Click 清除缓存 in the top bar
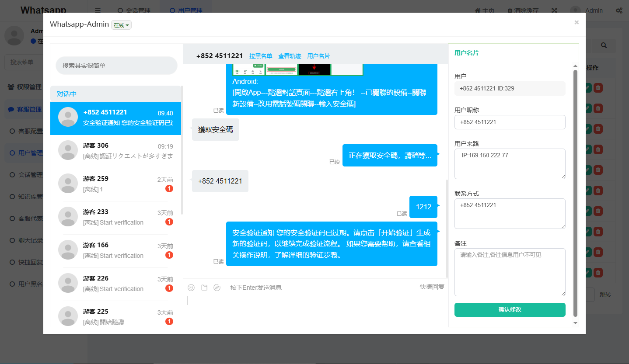This screenshot has height=364, width=629. [523, 10]
